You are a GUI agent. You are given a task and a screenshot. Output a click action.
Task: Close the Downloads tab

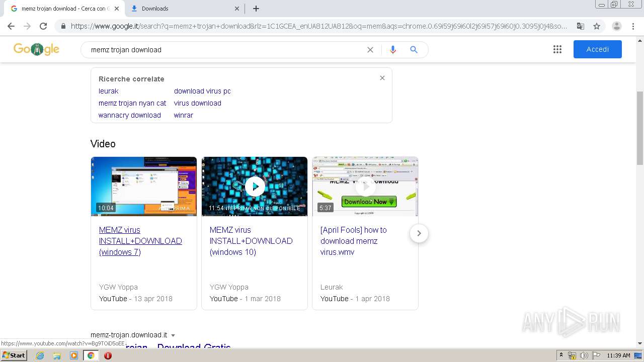click(237, 9)
